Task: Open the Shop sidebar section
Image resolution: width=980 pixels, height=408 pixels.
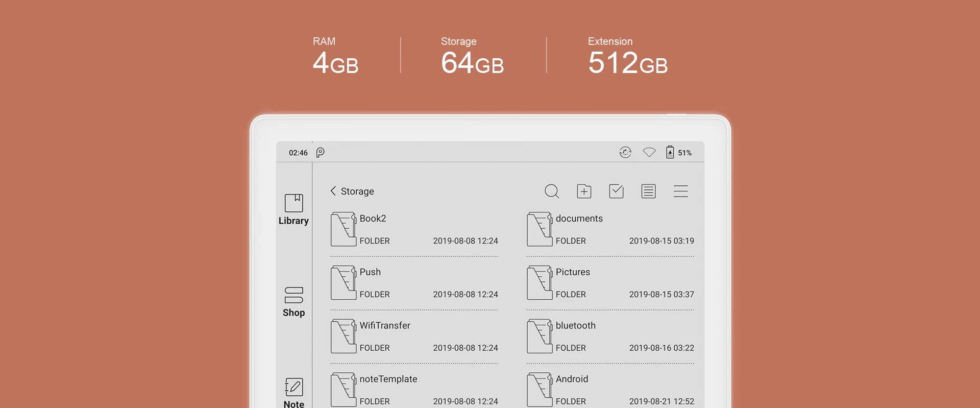Action: tap(293, 302)
